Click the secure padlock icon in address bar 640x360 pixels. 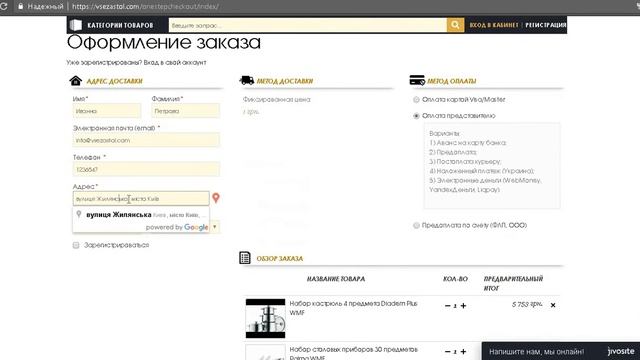[20, 7]
